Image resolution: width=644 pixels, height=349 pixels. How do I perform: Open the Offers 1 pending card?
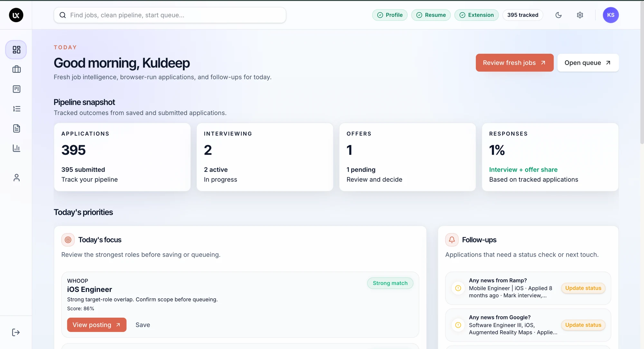pos(407,157)
